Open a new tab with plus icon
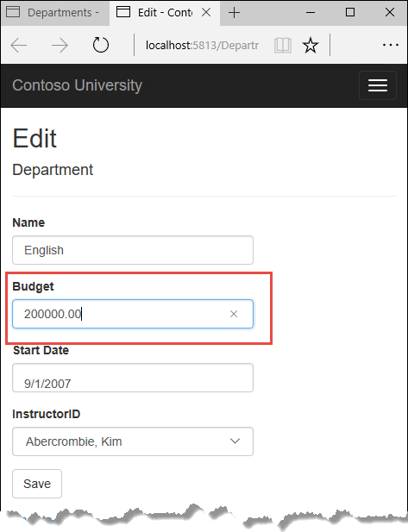The height and width of the screenshot is (532, 408). pos(235,13)
